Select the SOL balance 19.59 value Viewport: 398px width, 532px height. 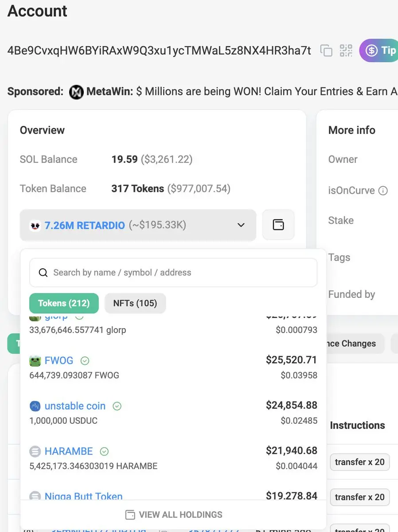pos(125,159)
